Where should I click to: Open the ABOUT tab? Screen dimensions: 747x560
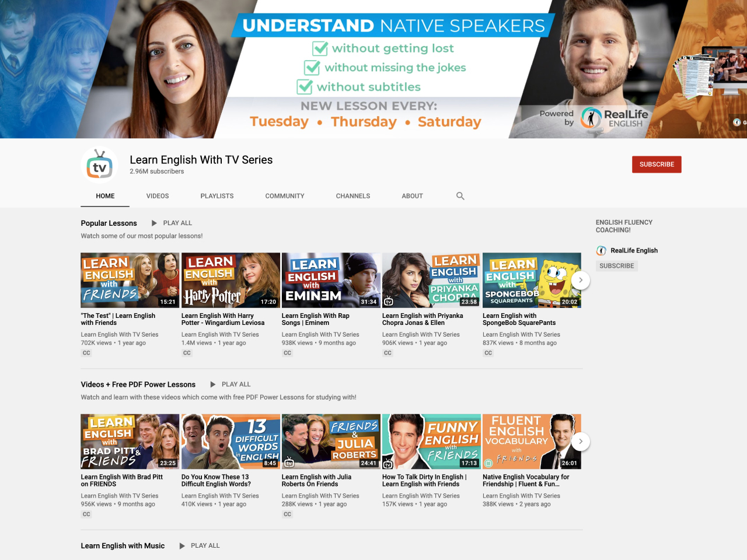pos(412,196)
